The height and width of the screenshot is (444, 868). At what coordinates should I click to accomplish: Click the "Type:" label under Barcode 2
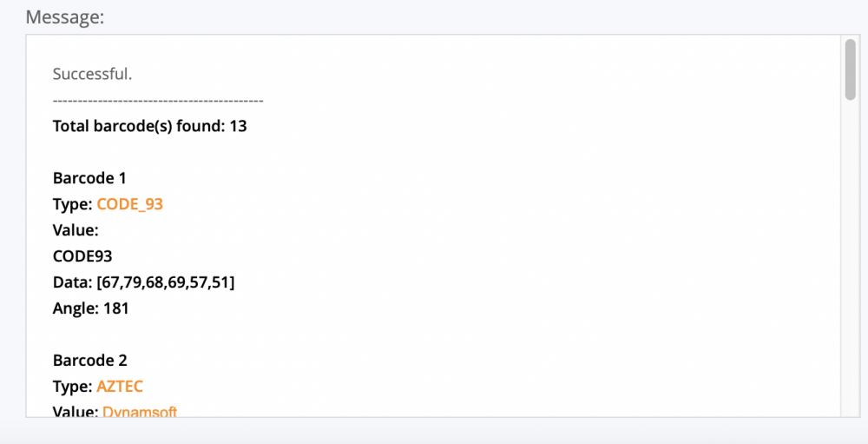[72, 386]
